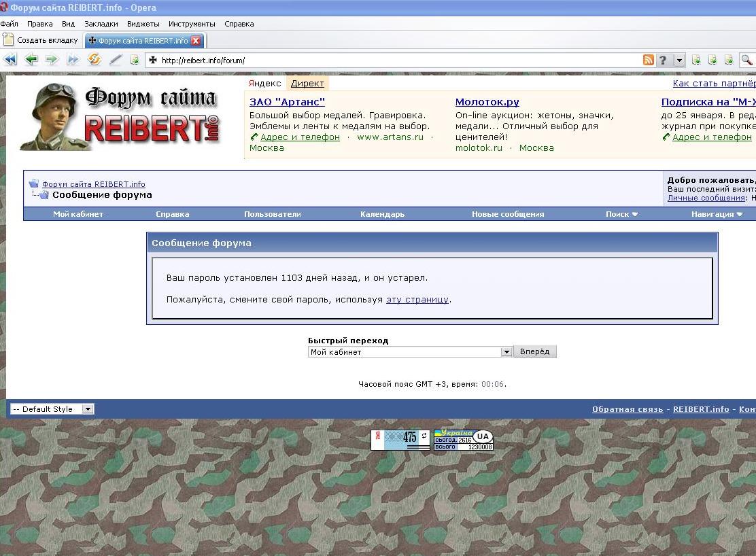Open the ЗАО "Артанс" ad link
This screenshot has width=756, height=556.
point(287,102)
